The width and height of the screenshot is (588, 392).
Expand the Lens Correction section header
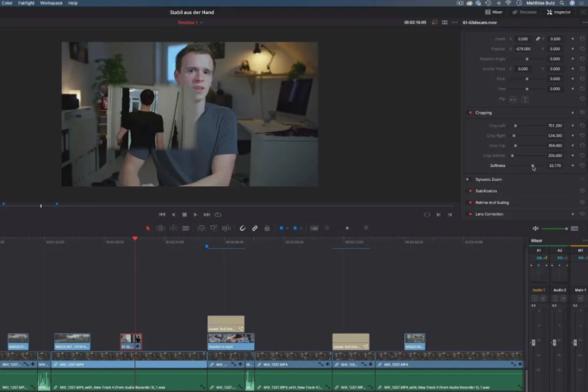click(490, 214)
